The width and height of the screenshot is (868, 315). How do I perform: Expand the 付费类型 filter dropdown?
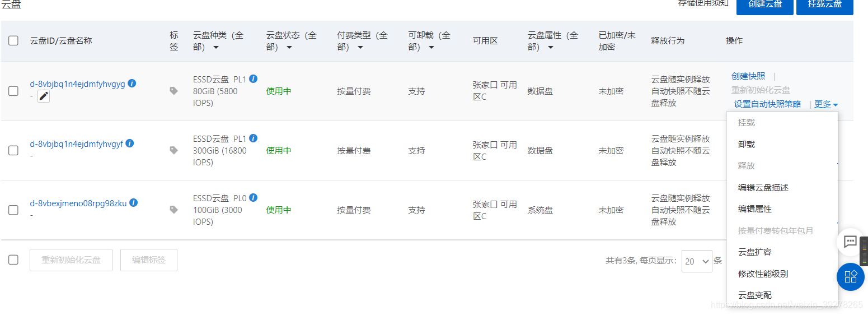click(x=360, y=48)
